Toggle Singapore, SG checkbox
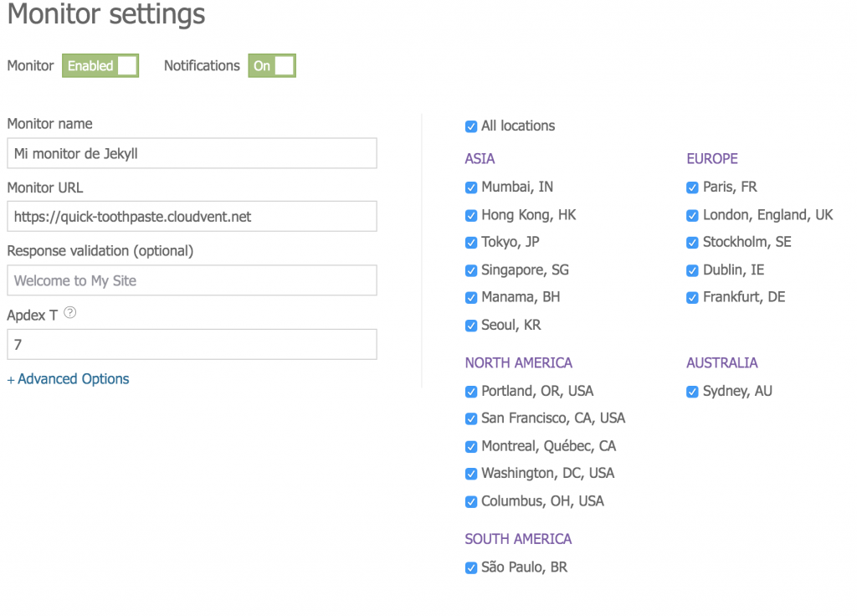The image size is (857, 616). (x=471, y=270)
